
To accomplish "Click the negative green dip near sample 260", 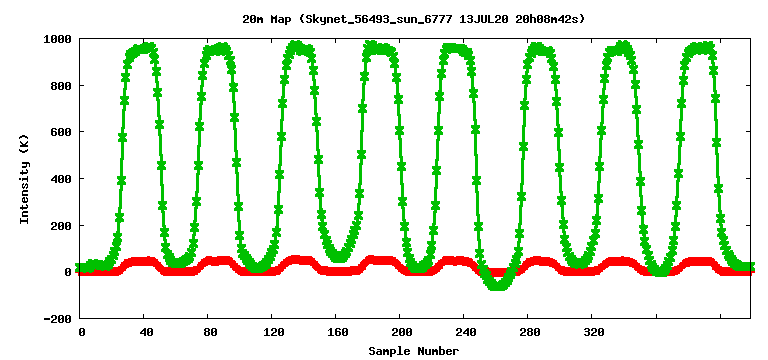I will point(498,283).
